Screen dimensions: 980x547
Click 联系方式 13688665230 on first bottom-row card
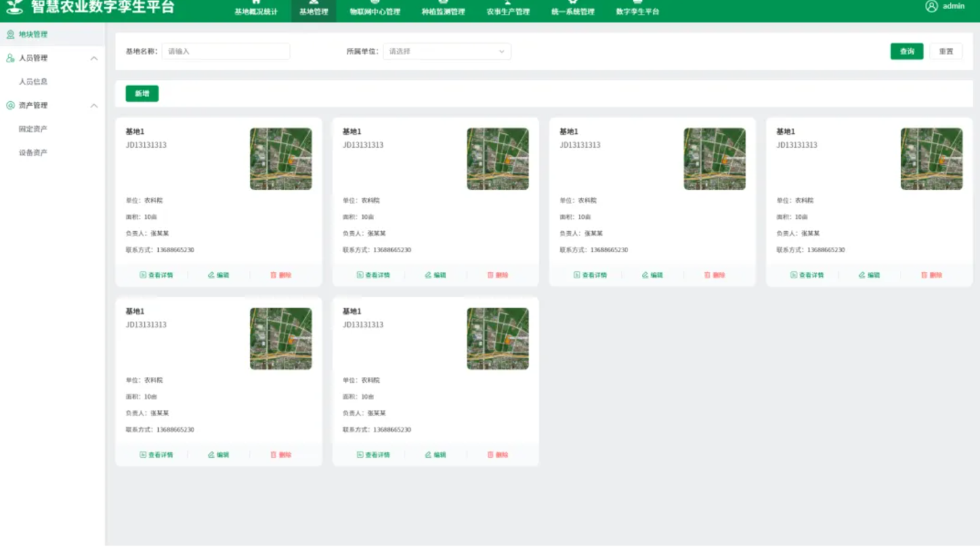pyautogui.click(x=160, y=429)
